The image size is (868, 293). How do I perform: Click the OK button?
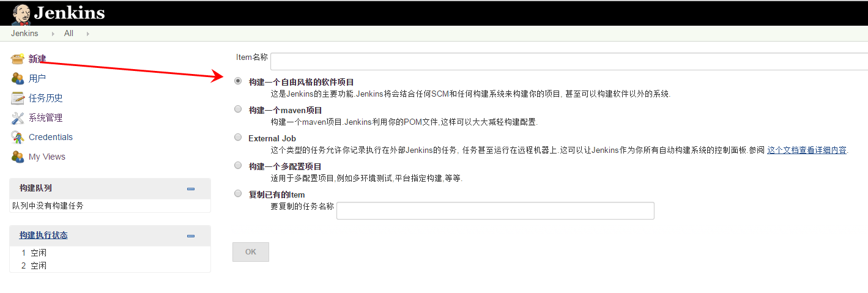[251, 252]
